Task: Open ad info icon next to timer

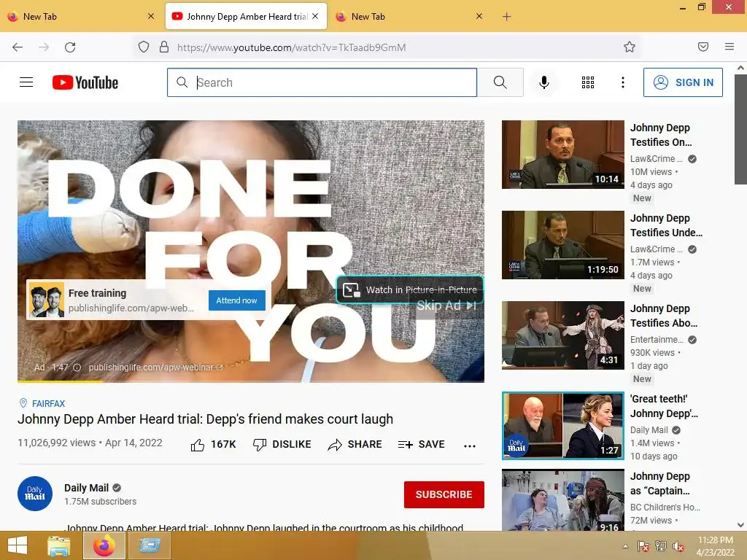Action: tap(77, 367)
